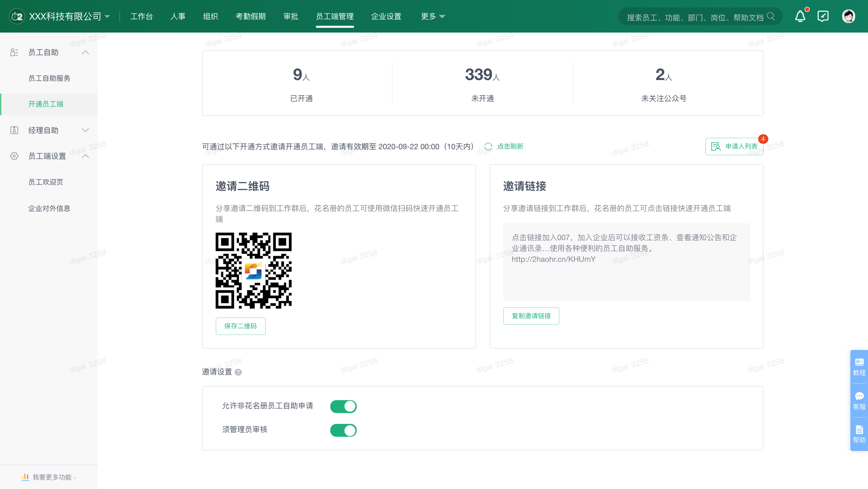Collapse the 员工自助 section
The width and height of the screenshot is (868, 489).
85,52
